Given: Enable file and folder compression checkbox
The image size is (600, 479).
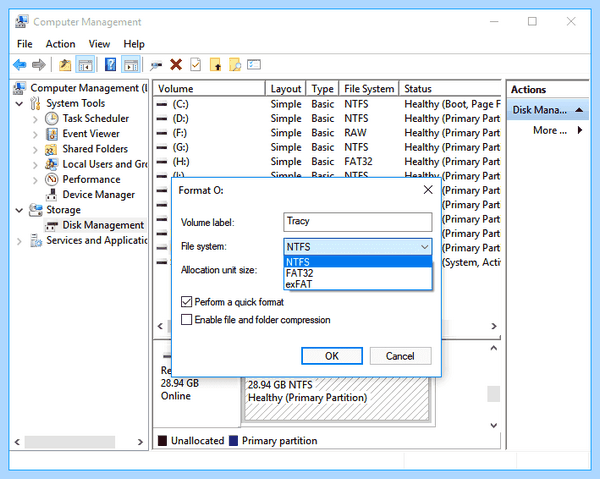Looking at the screenshot, I should point(186,319).
